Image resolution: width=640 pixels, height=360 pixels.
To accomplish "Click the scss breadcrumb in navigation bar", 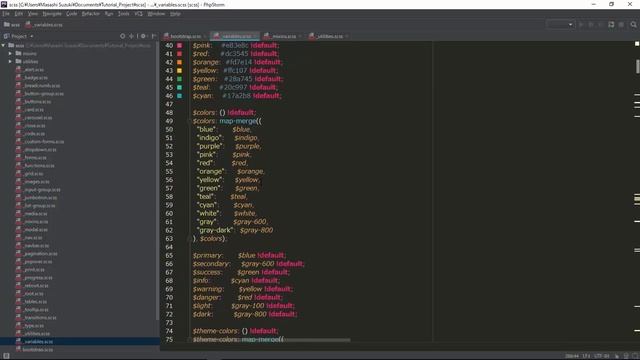I will pyautogui.click(x=12, y=25).
